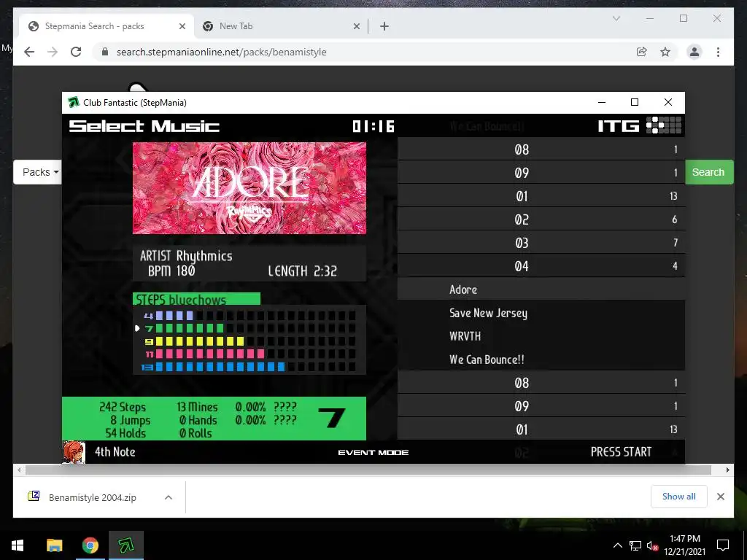This screenshot has width=747, height=560.
Task: Click the scrollbar left arrow
Action: tap(19, 470)
